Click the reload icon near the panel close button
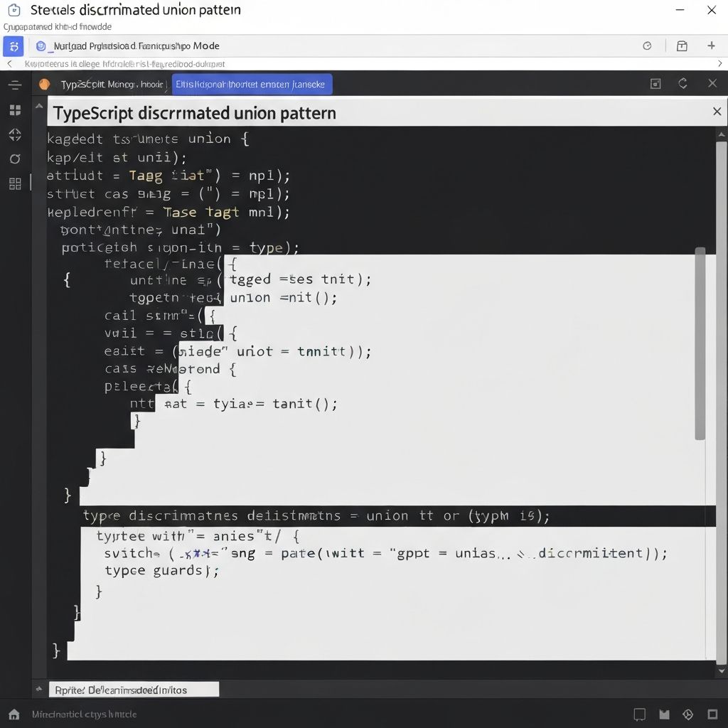This screenshot has height=728, width=728. tap(683, 83)
